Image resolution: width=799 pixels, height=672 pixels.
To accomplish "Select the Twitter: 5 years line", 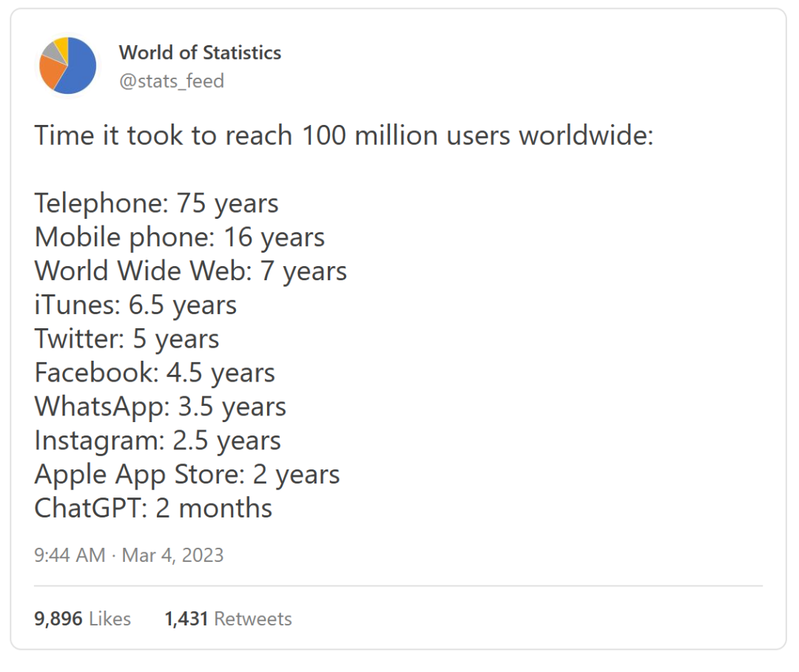I will (x=127, y=339).
